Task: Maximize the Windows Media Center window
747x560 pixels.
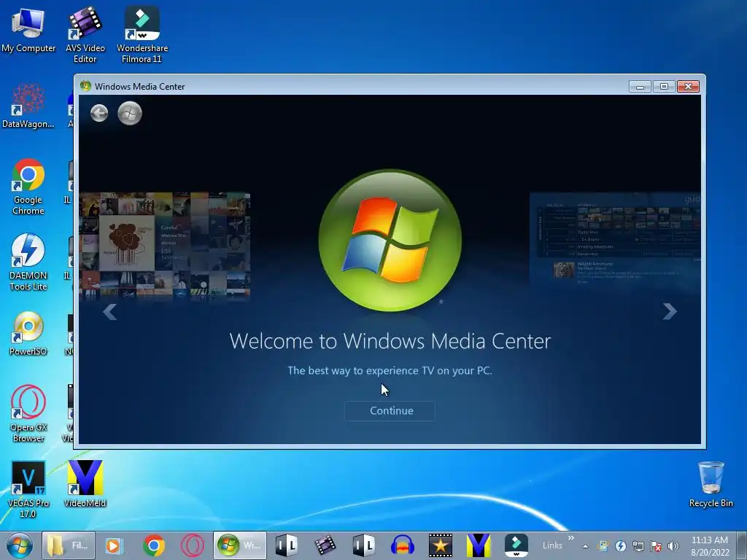Action: [x=664, y=87]
